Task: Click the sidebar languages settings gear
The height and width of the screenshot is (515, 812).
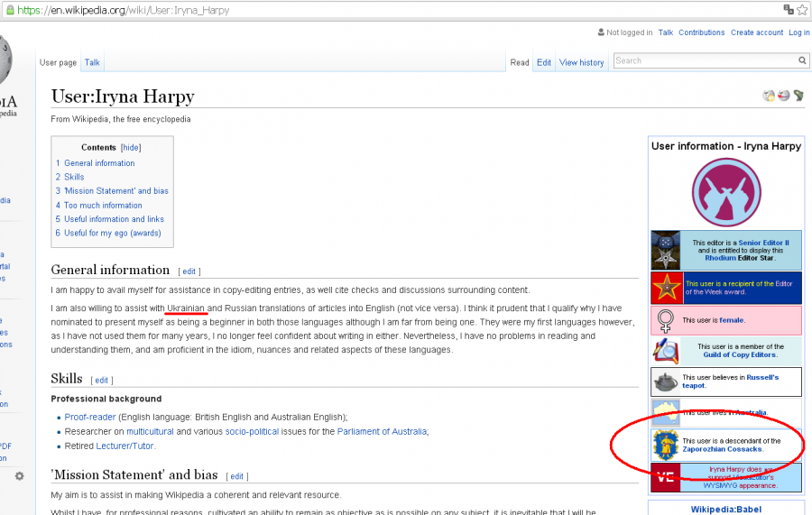Action: [x=19, y=475]
